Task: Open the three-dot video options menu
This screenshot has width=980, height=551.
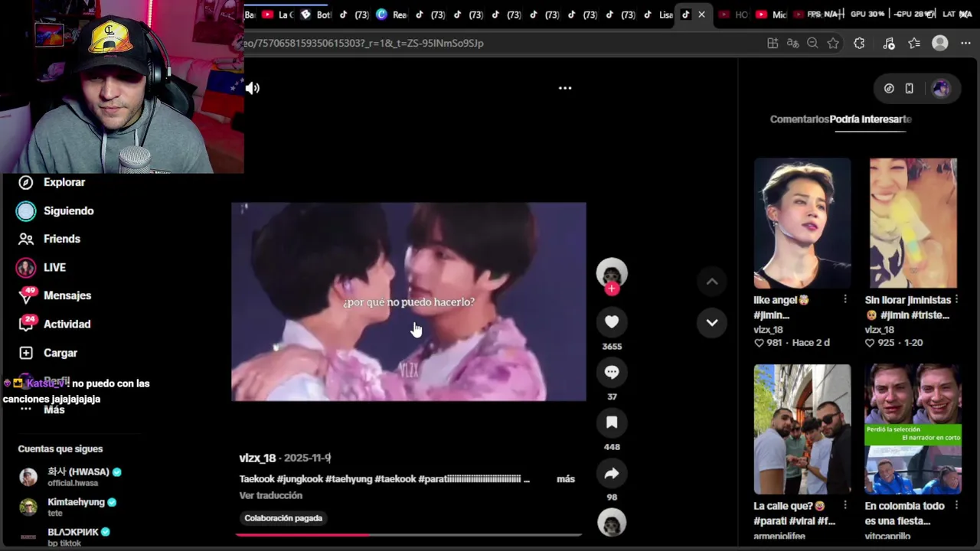Action: [565, 88]
